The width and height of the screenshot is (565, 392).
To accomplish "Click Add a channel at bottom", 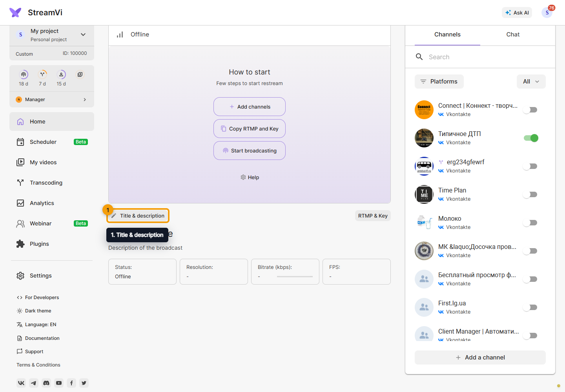I will [480, 358].
